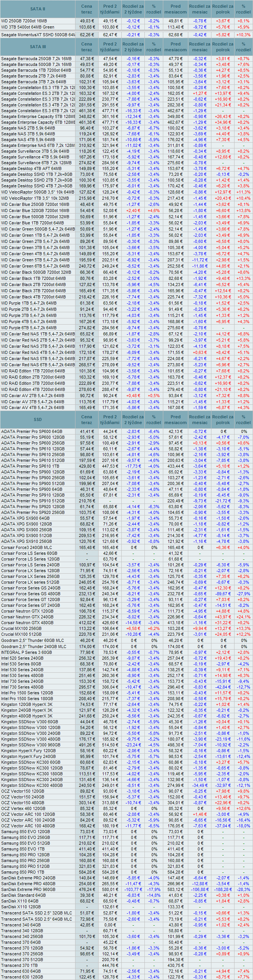253x980 pixels.
Task: Click Seagate Enterprise Capacity 5TB product name
Action: [x=38, y=117]
